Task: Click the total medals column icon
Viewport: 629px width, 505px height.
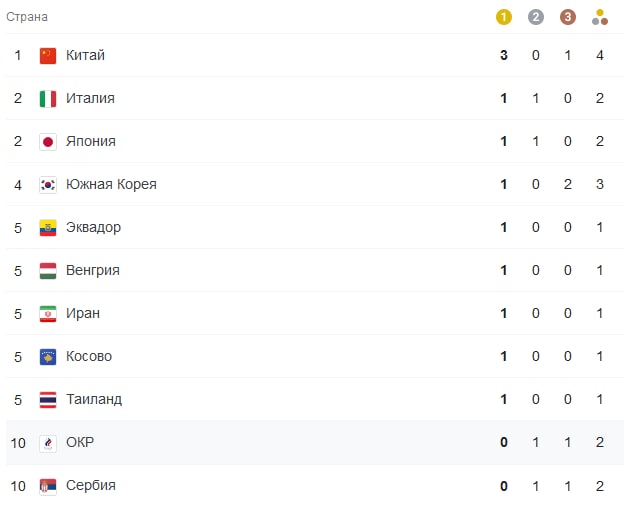Action: [600, 17]
